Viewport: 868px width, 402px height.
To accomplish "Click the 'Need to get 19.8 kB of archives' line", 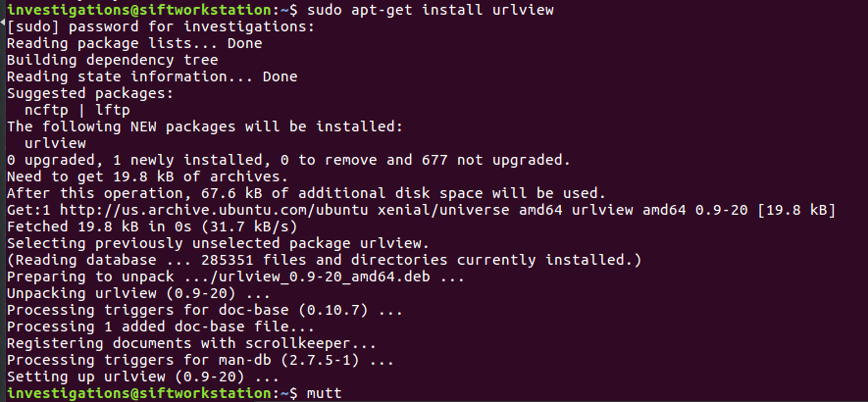I will point(148,176).
